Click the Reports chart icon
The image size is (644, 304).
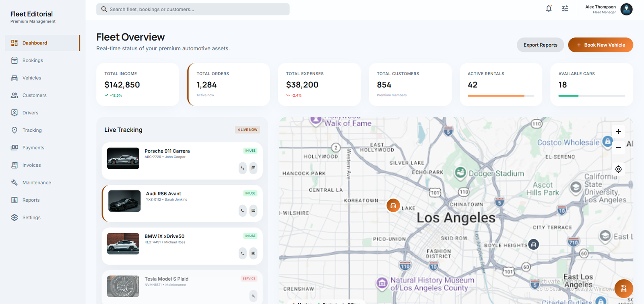[14, 200]
